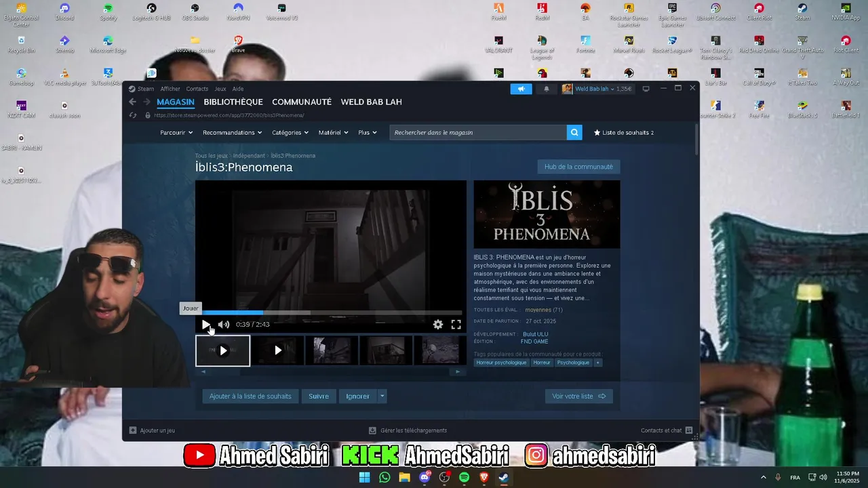Image resolution: width=868 pixels, height=488 pixels.
Task: Open the Contacts menu
Action: tap(197, 89)
